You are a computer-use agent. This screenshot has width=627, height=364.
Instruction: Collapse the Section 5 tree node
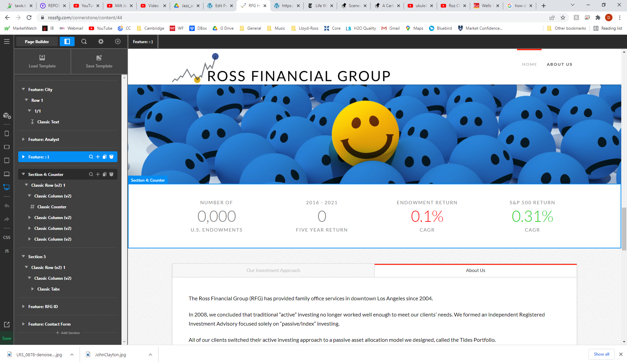point(23,256)
